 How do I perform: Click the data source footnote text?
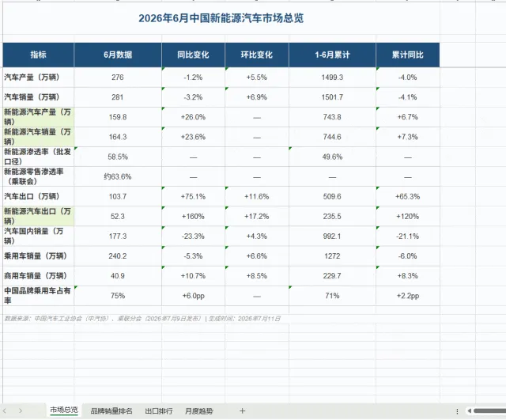click(x=142, y=319)
